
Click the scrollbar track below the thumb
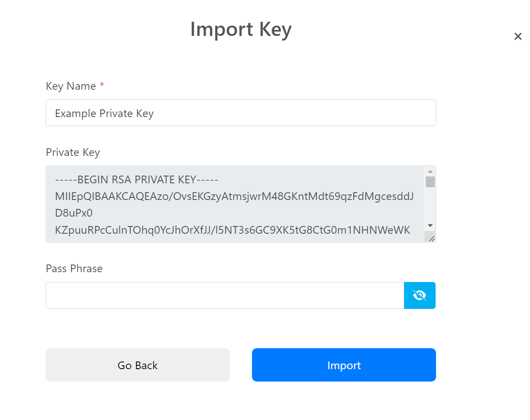tap(430, 204)
